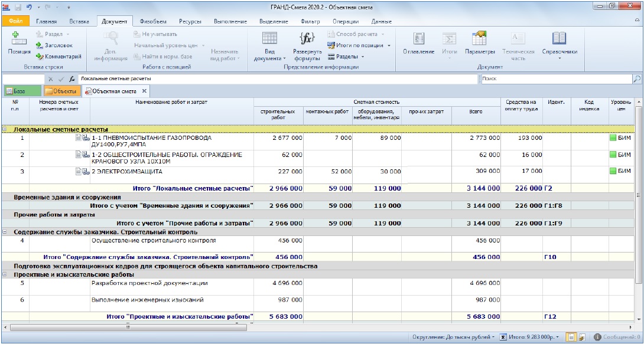
Task: Click the cell name box left of formula bar
Action: coord(24,78)
